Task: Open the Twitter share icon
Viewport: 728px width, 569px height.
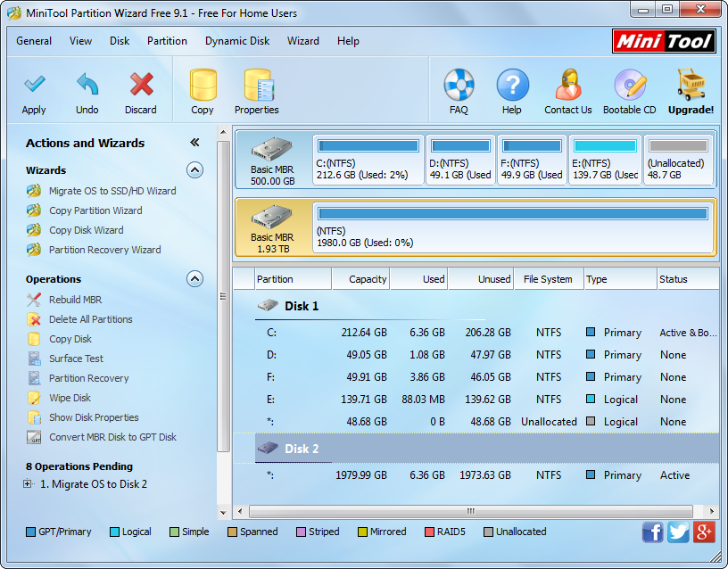Action: (678, 532)
